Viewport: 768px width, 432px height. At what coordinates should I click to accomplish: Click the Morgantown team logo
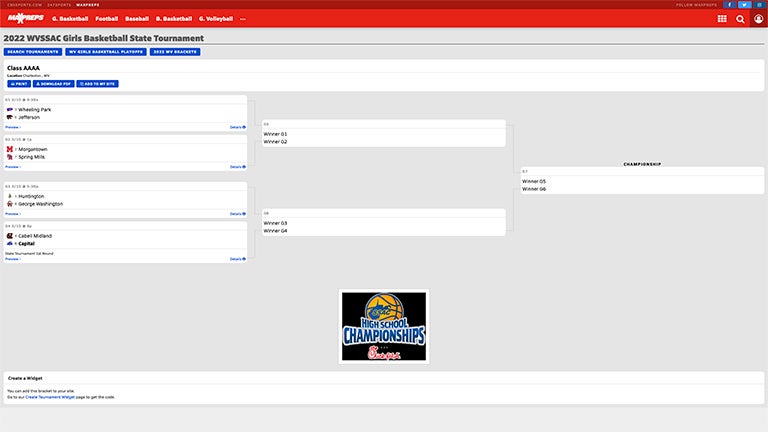[x=9, y=149]
